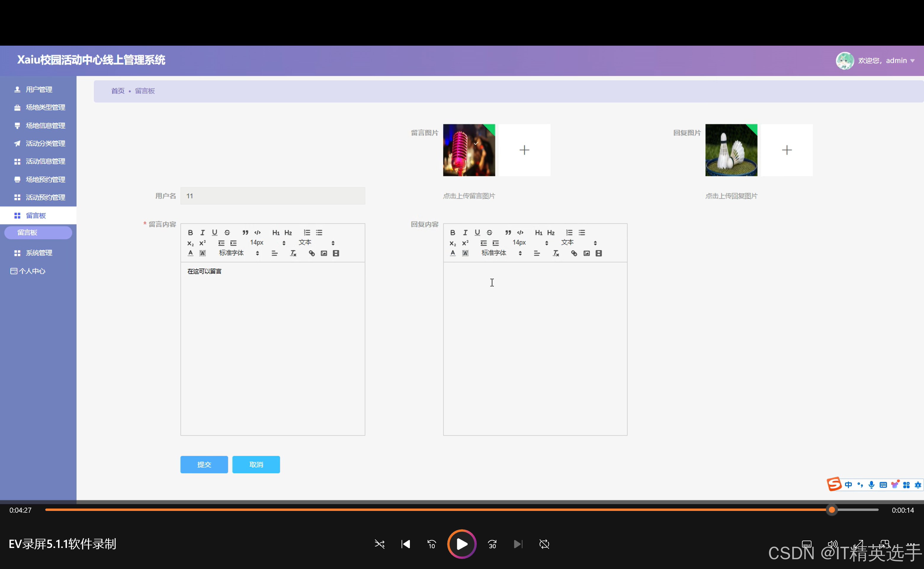Image resolution: width=924 pixels, height=569 pixels.
Task: Go to 首页 via breadcrumb
Action: pyautogui.click(x=118, y=91)
